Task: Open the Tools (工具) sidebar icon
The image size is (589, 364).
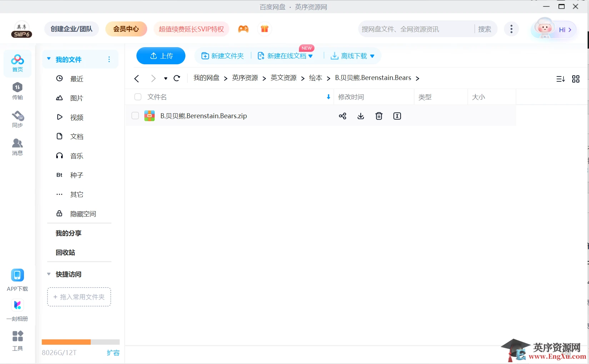Action: point(17,340)
